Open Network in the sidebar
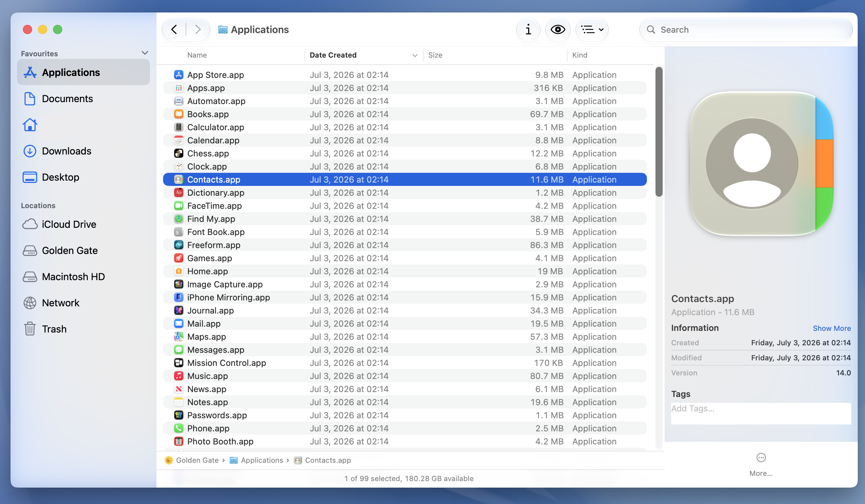 83,303
